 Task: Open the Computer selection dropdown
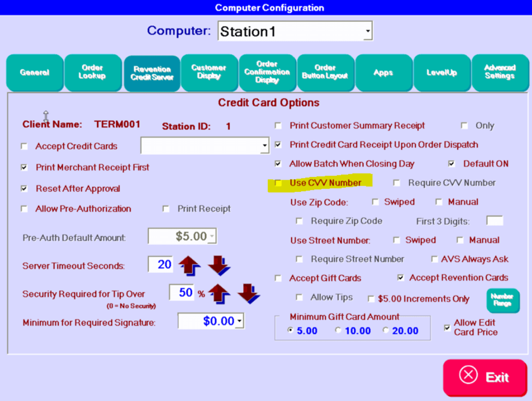tap(367, 31)
